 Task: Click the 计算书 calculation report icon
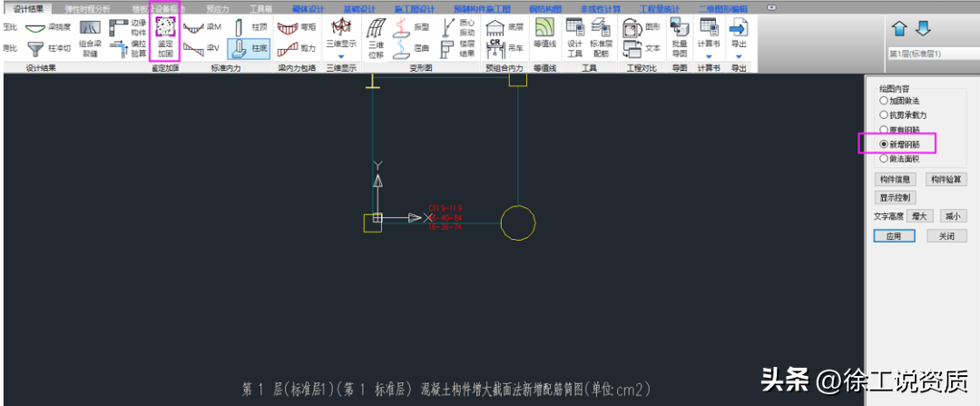click(709, 27)
